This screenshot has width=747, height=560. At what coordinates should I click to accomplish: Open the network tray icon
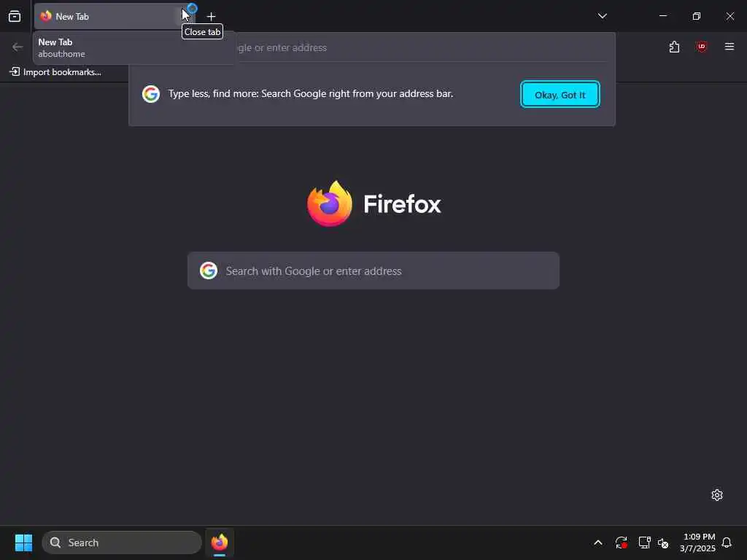[644, 542]
